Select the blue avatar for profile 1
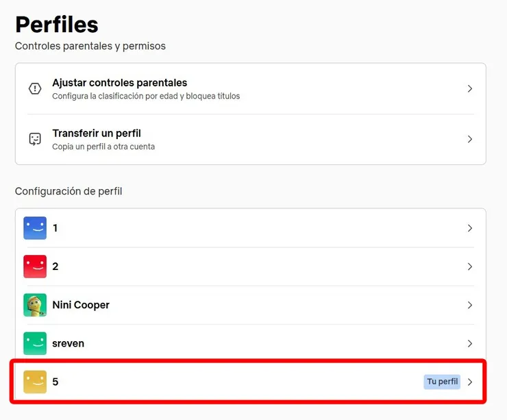507x420 pixels. [35, 228]
